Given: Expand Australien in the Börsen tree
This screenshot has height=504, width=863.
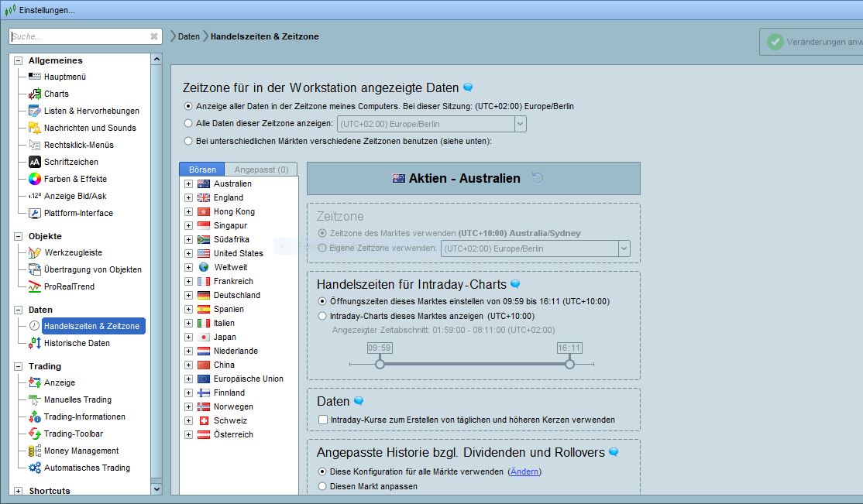Looking at the screenshot, I should pos(188,183).
